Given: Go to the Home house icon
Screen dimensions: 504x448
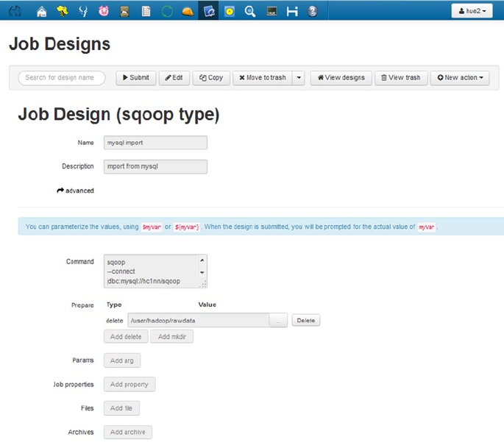Looking at the screenshot, I should pyautogui.click(x=41, y=12).
